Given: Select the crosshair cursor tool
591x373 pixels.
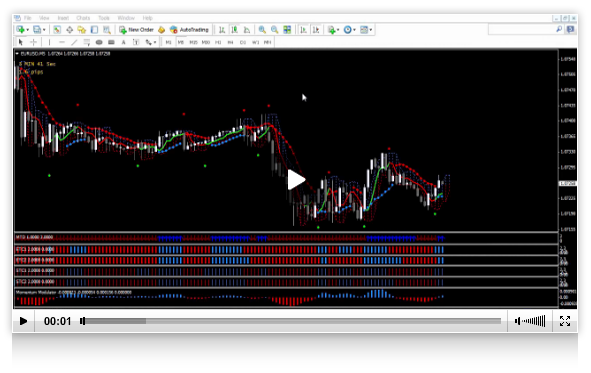Looking at the screenshot, I should [34, 42].
